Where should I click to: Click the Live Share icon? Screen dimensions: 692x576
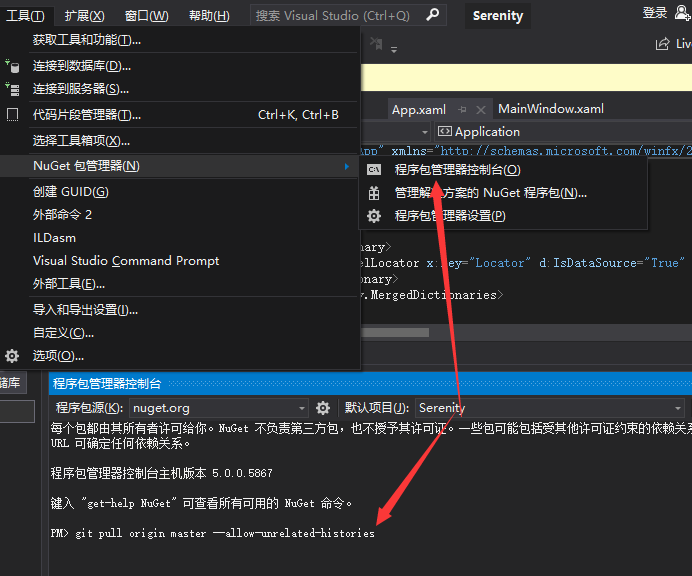(662, 44)
